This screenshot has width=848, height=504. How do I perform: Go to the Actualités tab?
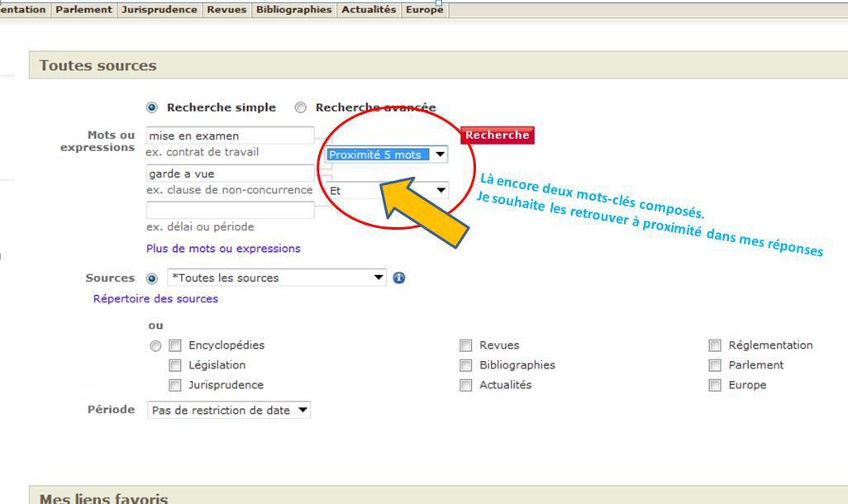tap(369, 10)
